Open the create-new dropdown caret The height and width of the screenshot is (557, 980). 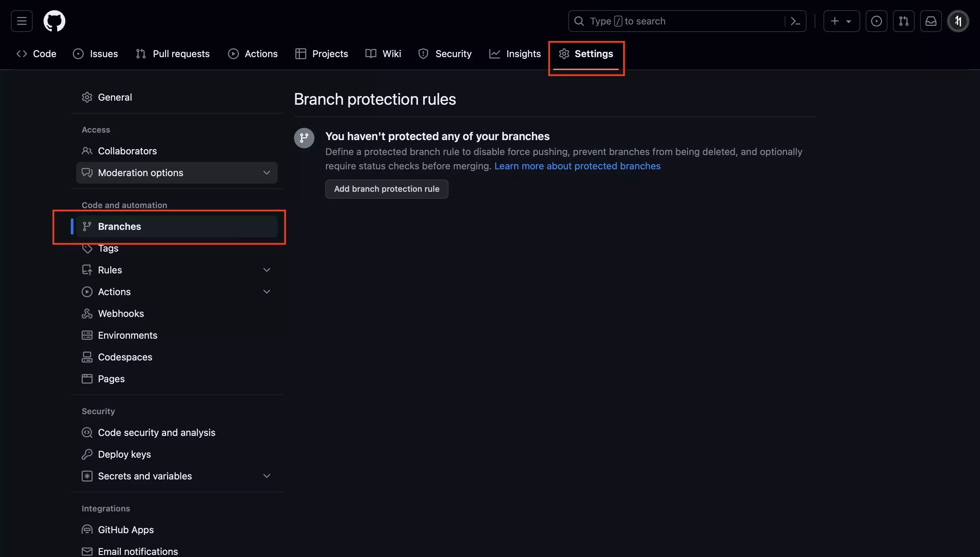[849, 21]
